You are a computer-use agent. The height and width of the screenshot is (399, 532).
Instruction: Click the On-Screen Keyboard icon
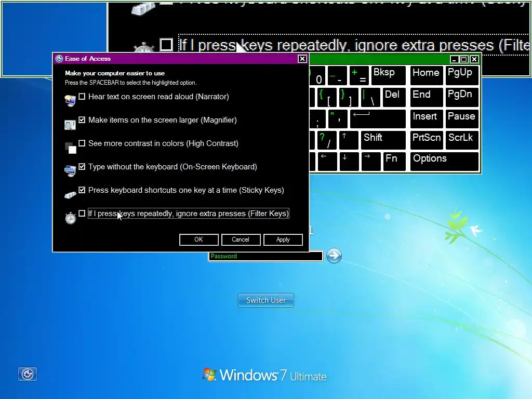point(70,170)
